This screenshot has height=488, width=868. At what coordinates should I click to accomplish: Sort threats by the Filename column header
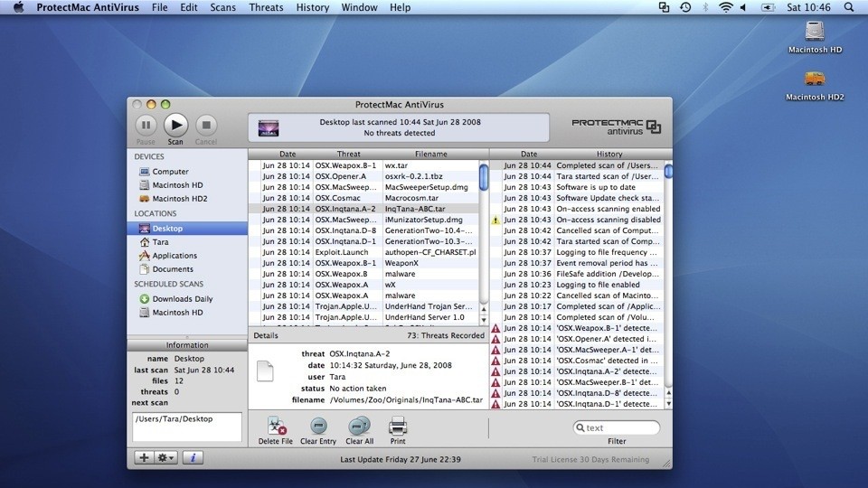[x=430, y=154]
